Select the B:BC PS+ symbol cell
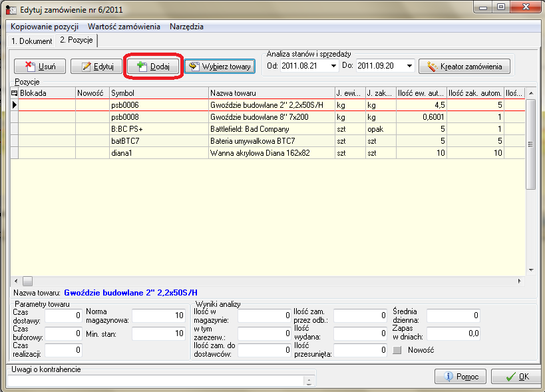The image size is (545, 392). [x=159, y=129]
